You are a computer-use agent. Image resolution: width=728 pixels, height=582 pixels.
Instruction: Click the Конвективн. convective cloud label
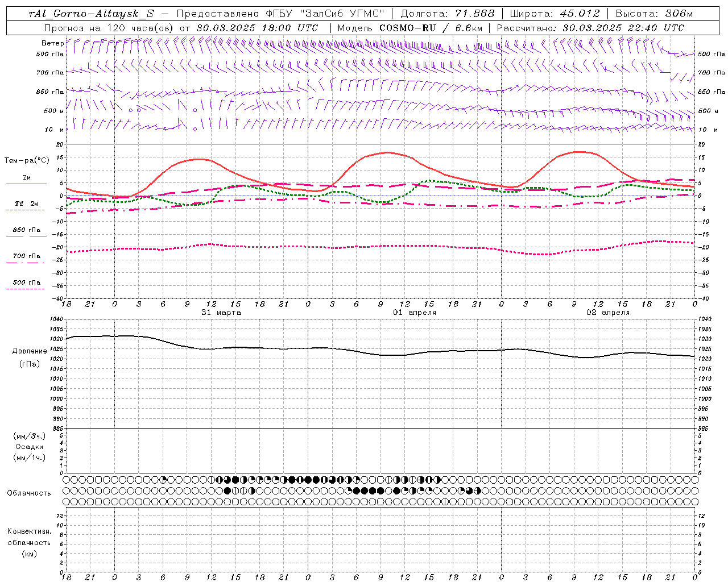coord(30,531)
